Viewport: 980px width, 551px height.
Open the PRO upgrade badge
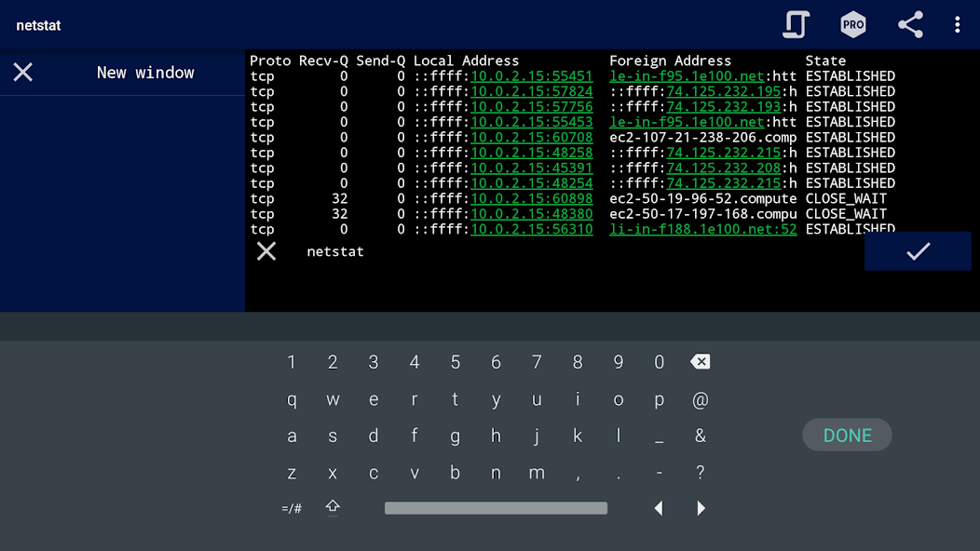853,25
